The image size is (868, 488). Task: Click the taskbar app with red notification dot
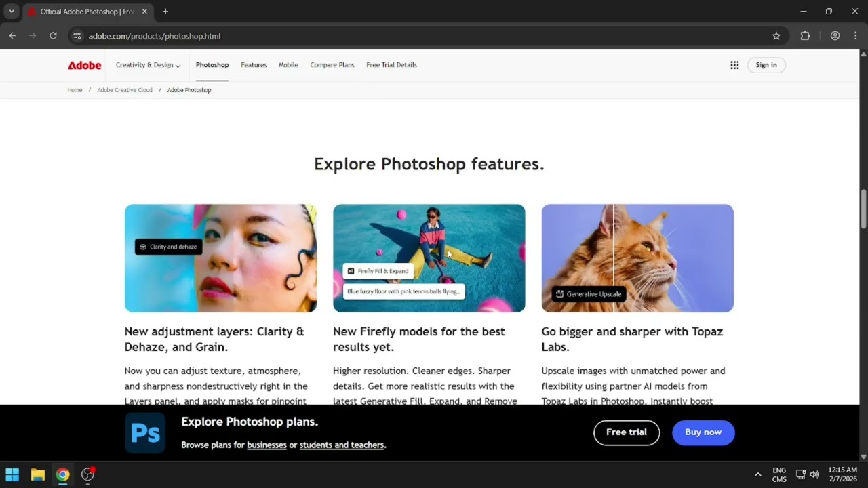point(87,474)
